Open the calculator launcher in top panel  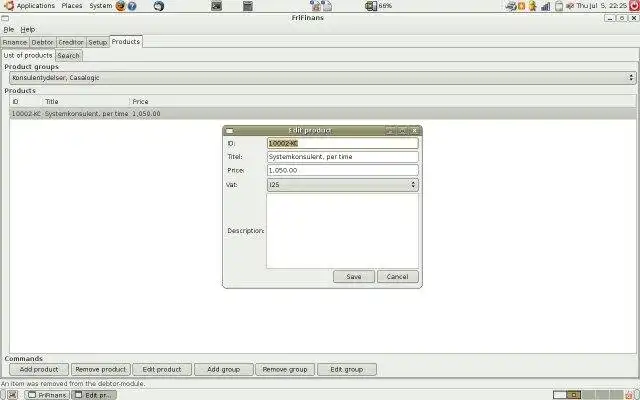click(x=247, y=6)
